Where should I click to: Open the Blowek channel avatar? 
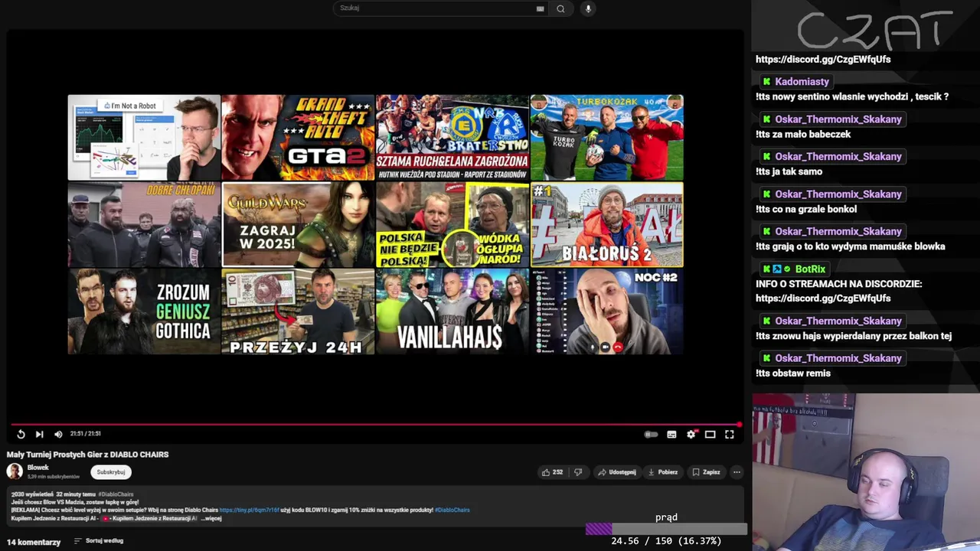tap(15, 471)
